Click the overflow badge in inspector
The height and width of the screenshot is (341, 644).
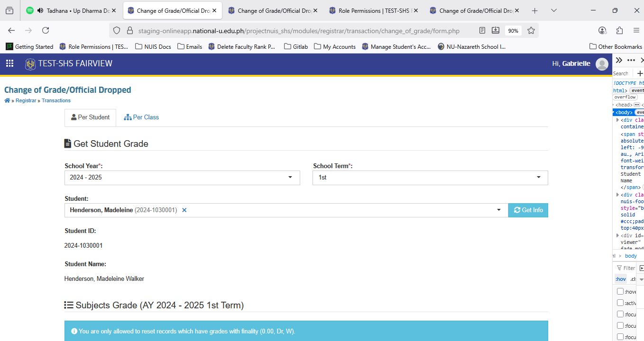coord(625,97)
